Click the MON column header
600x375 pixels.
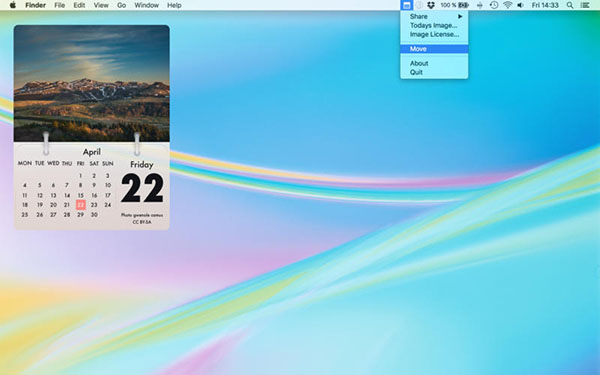click(25, 163)
